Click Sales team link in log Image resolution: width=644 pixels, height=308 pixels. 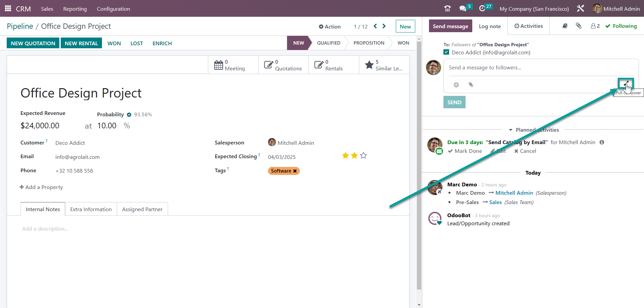[495, 202]
